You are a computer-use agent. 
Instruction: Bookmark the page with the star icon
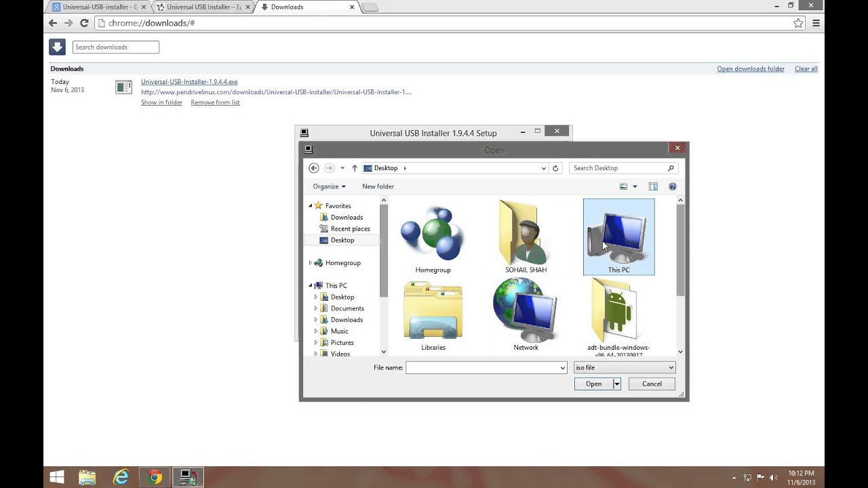(798, 23)
